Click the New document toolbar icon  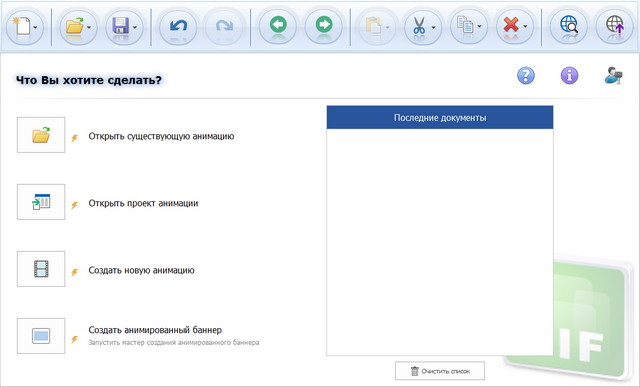pyautogui.click(x=21, y=26)
